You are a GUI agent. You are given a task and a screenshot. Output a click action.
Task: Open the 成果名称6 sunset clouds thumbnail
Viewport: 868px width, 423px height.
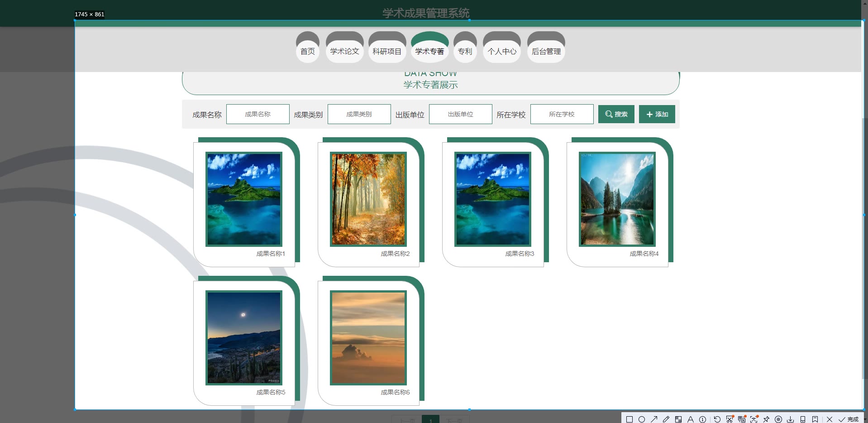[368, 338]
